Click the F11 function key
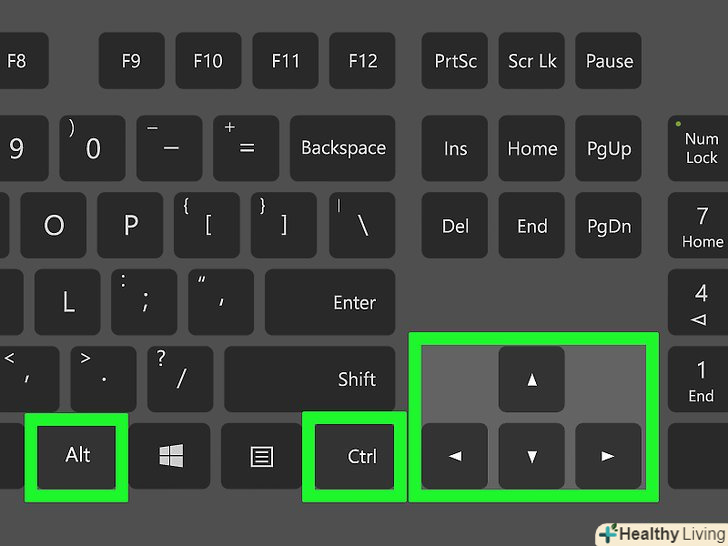Viewport: 728px width, 546px height. pos(286,60)
